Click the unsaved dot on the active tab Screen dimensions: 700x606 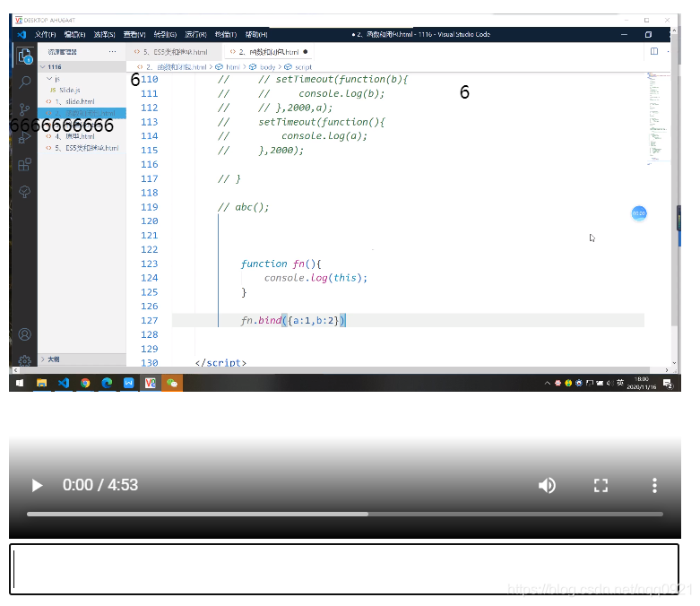[306, 52]
